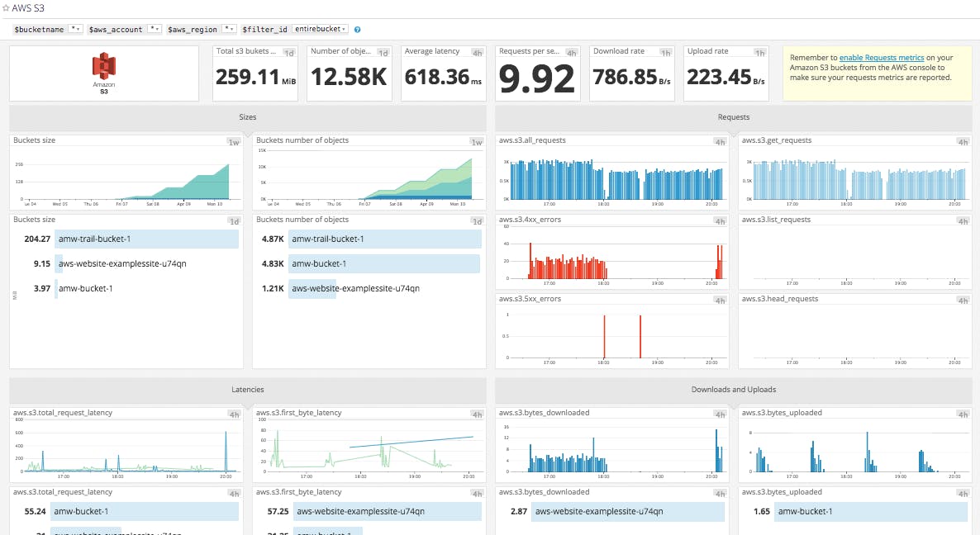980x535 pixels.
Task: Click the Amazon S3 logo widget
Action: [x=104, y=73]
